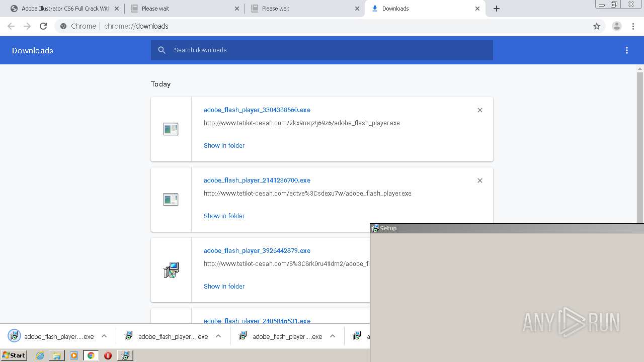Click file icon for adobe_flash_player_3304388560.exe
This screenshot has height=362, width=644.
coord(171,129)
